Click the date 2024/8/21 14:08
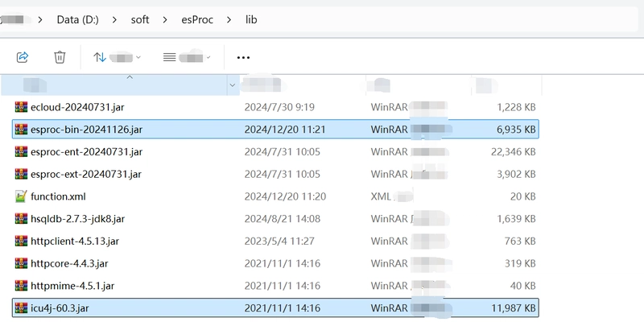This screenshot has width=644, height=322. coord(283,218)
